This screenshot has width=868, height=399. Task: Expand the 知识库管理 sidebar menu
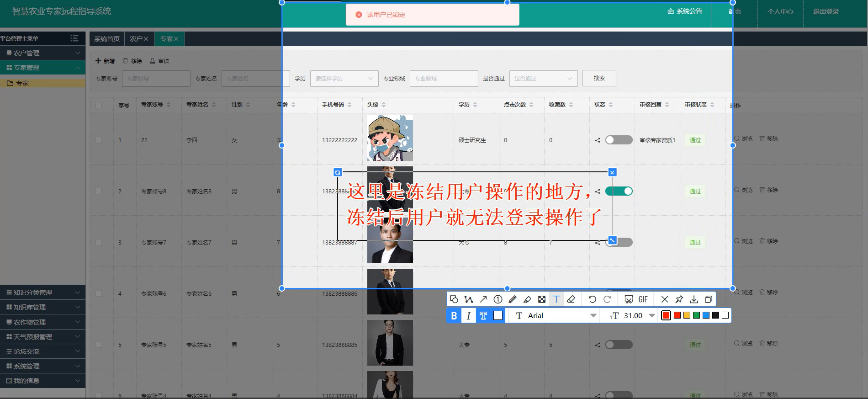pos(42,307)
